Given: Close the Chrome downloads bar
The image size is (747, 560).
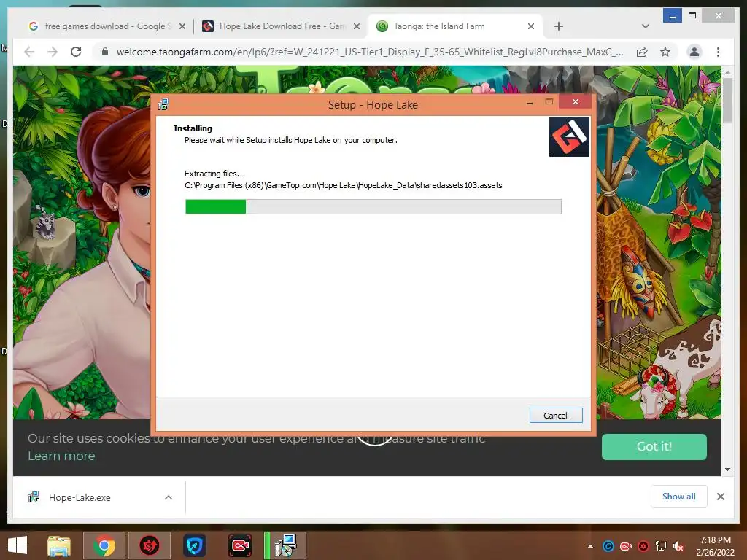Looking at the screenshot, I should pyautogui.click(x=720, y=497).
